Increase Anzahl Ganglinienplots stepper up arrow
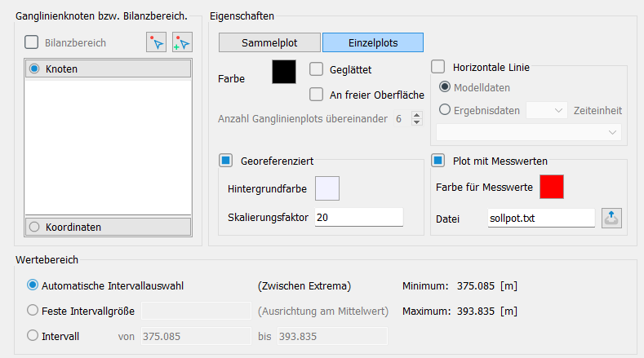The height and width of the screenshot is (358, 644). point(417,115)
